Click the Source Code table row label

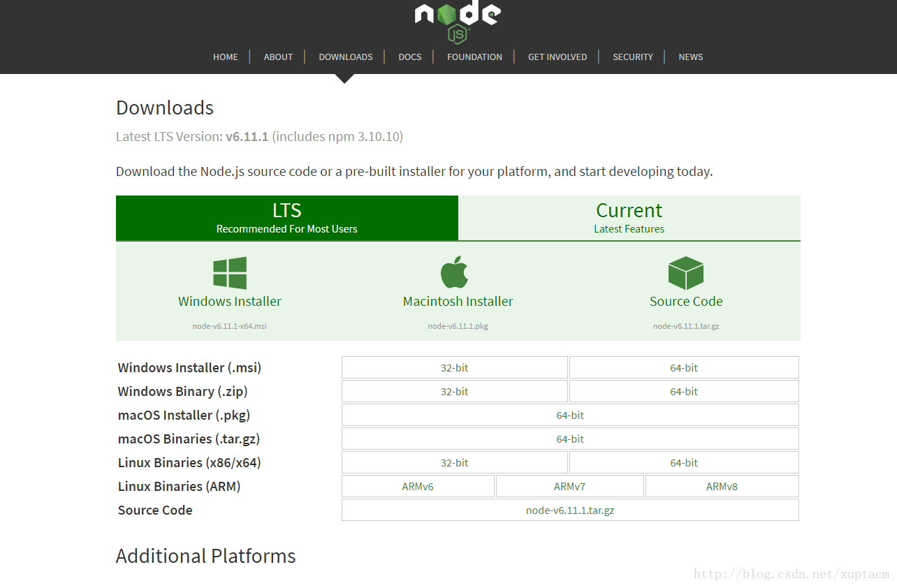(x=155, y=510)
